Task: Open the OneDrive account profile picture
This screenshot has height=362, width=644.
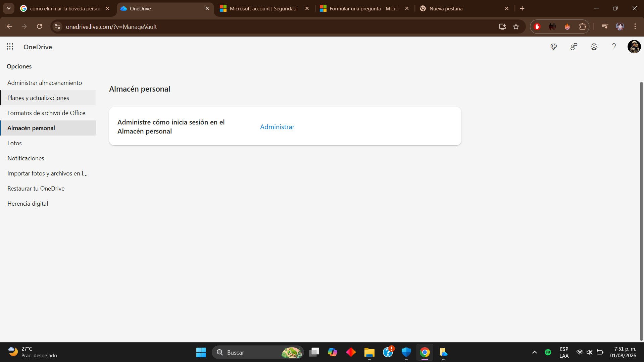Action: 634,47
